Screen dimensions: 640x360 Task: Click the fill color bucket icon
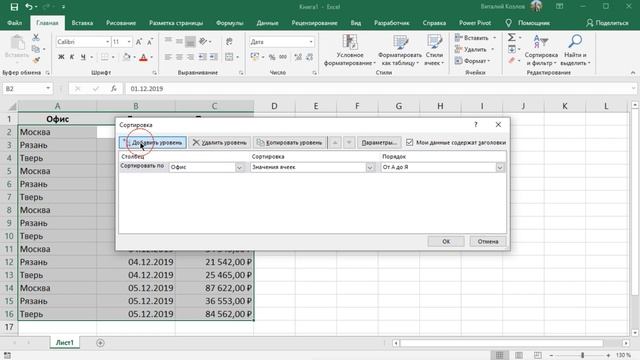pos(127,57)
